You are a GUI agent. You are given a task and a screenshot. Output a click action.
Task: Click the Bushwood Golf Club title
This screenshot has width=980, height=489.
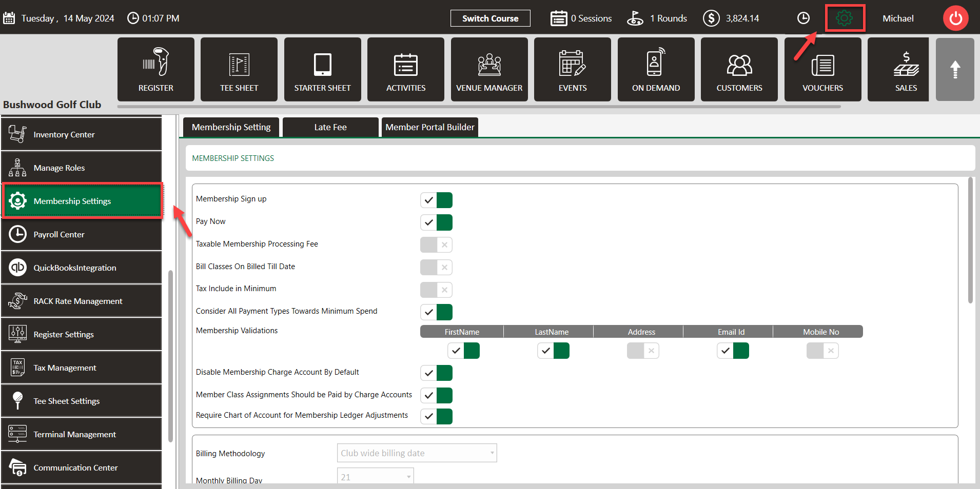pos(52,105)
